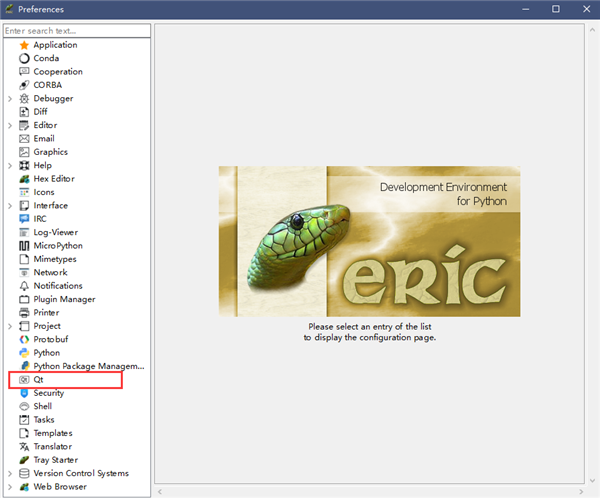Click the Debugger bug icon
600x498 pixels.
click(x=24, y=98)
